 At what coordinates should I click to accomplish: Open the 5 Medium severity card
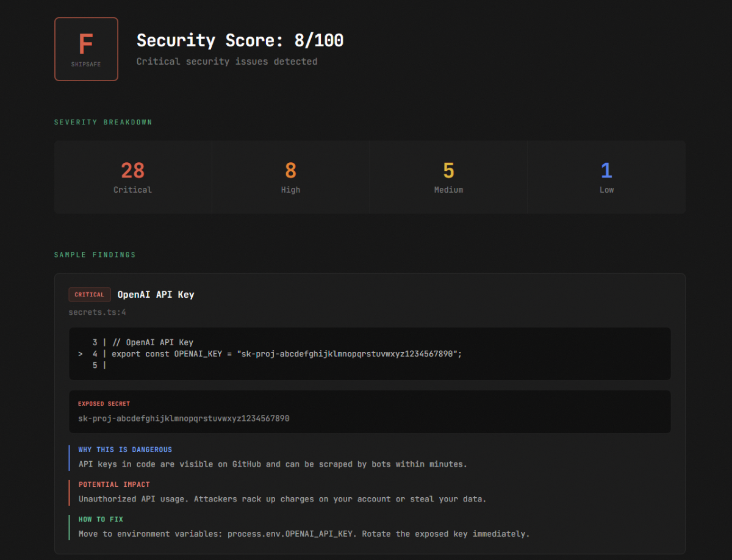click(448, 177)
